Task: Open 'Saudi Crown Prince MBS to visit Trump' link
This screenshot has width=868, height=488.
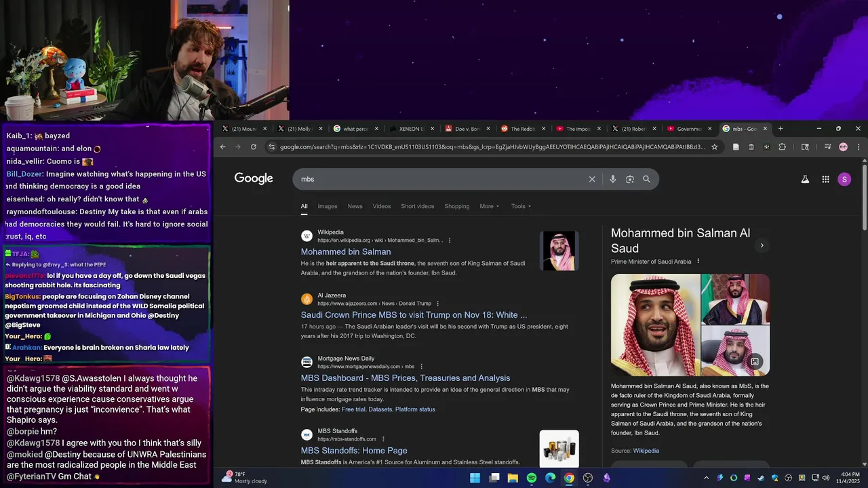Action: coord(414,314)
